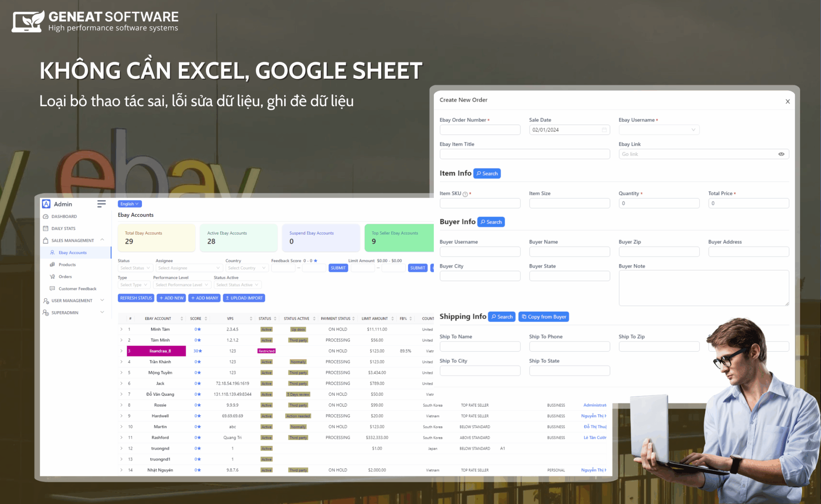821x504 pixels.
Task: Open the Select Performance Level dropdown
Action: click(x=182, y=285)
